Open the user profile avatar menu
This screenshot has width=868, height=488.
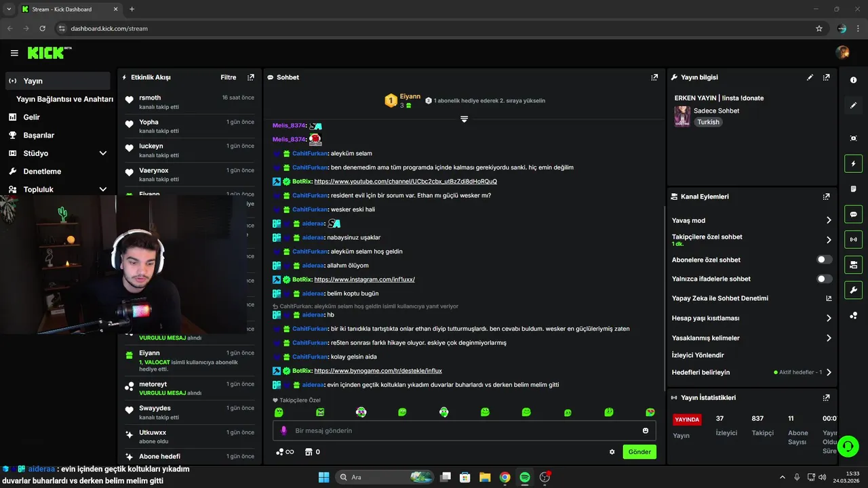tap(842, 52)
